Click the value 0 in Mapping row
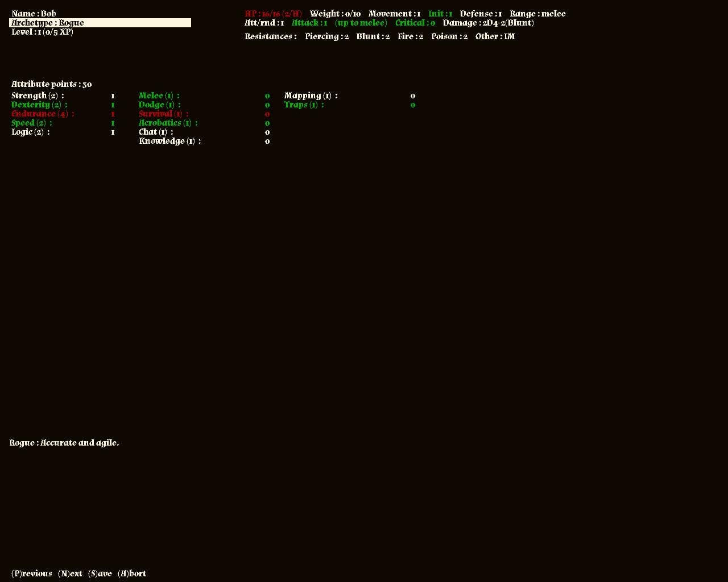The height and width of the screenshot is (582, 728). pyautogui.click(x=413, y=96)
